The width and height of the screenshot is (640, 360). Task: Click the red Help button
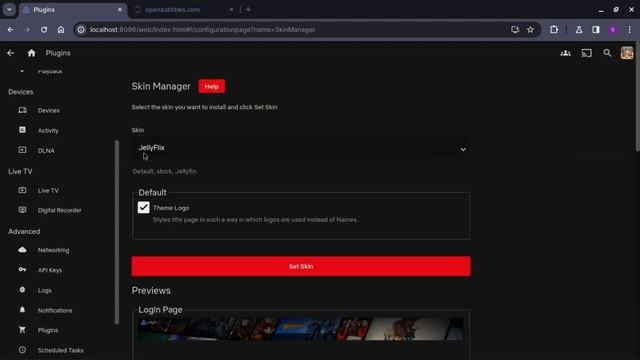coord(211,87)
